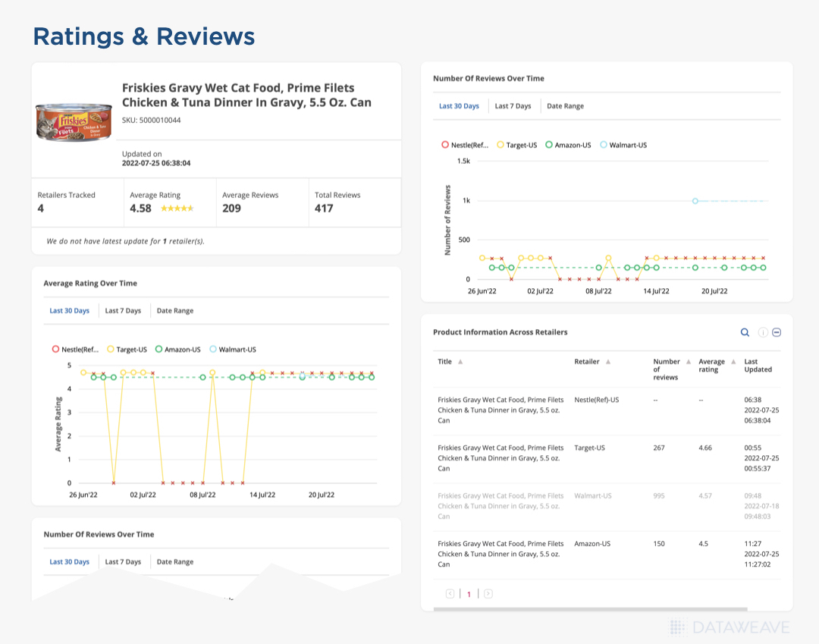Open Date Range tab in Average Rating chart

point(175,311)
